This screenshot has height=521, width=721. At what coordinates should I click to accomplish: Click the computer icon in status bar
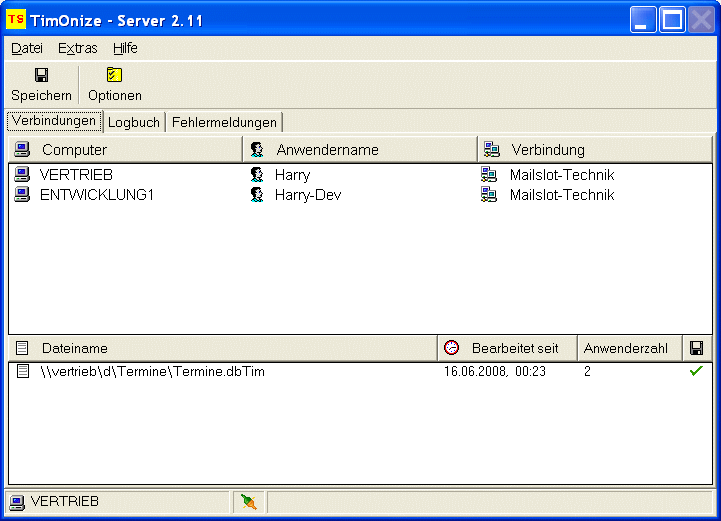[17, 502]
